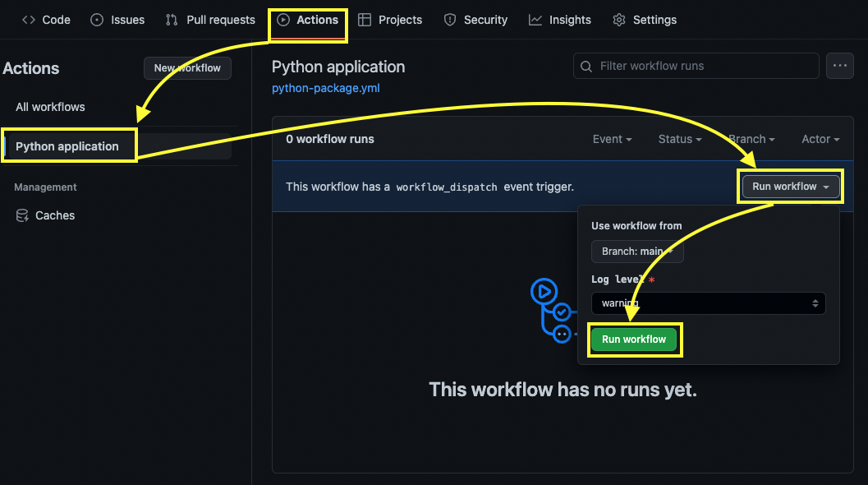Screen dimensions: 868x485
Task: Click the Use workflow from label
Action: click(636, 225)
